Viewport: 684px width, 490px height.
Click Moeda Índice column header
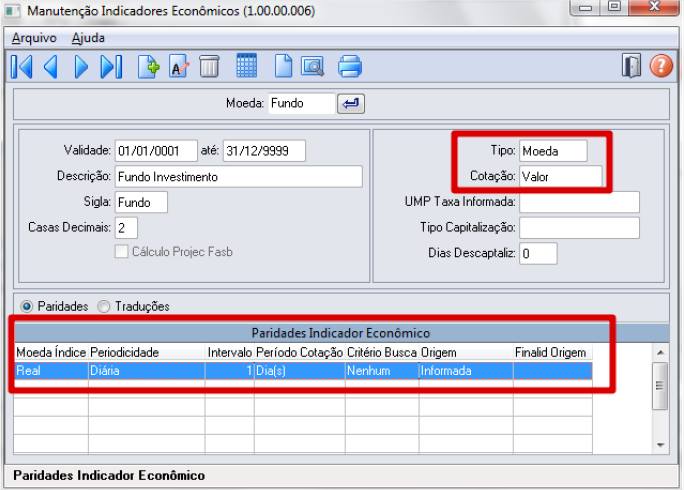[x=51, y=352]
